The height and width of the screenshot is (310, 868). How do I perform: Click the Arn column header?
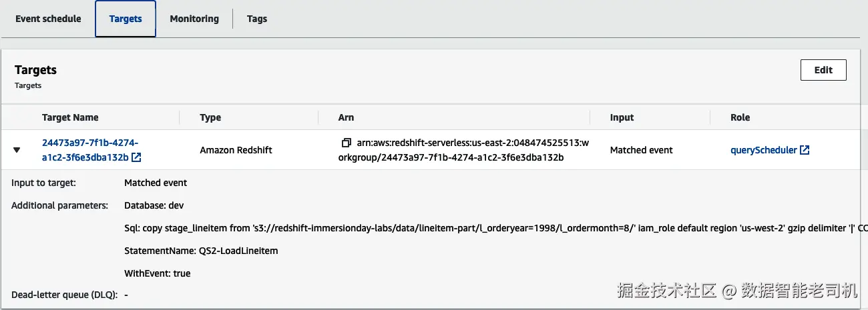pyautogui.click(x=346, y=117)
